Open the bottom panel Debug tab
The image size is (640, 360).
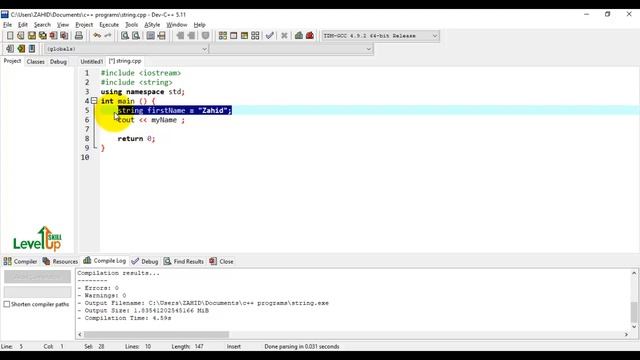click(145, 261)
